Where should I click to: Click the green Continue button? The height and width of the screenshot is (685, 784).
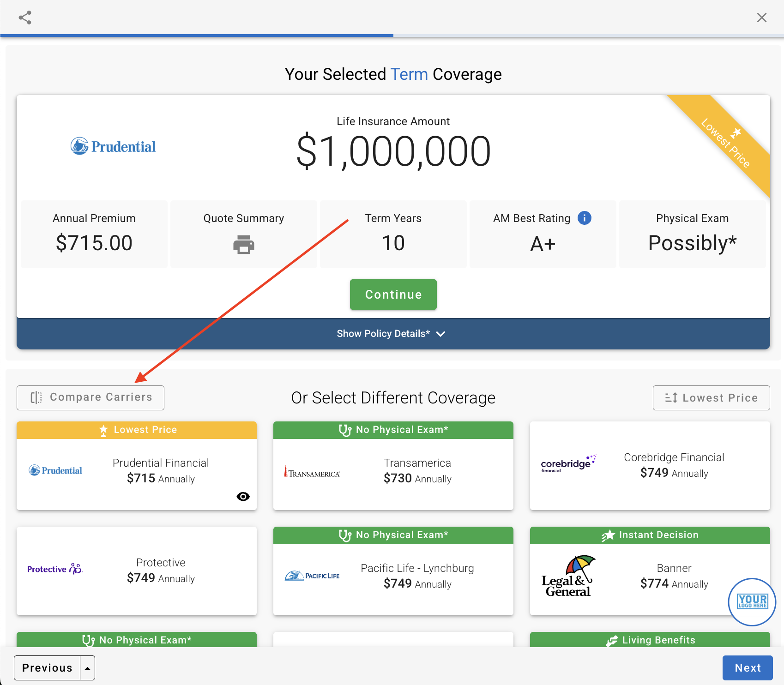393,294
